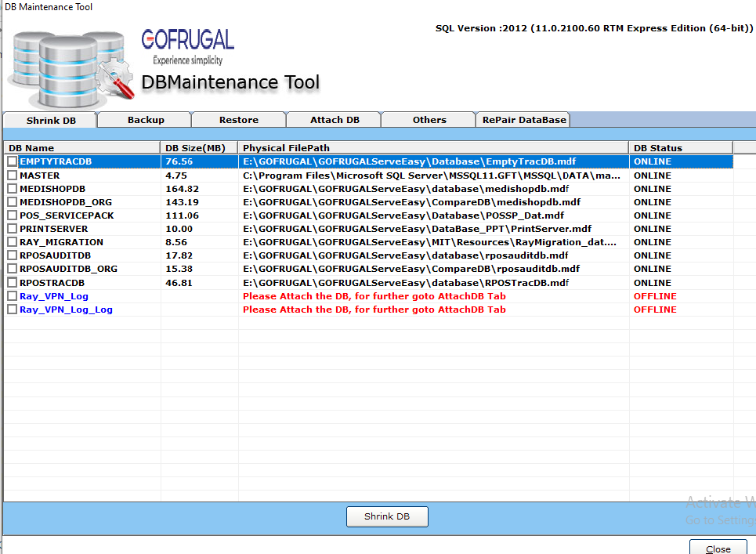Select the RPOSAUDITDB_ORG checkbox
756x554 pixels.
(x=13, y=269)
